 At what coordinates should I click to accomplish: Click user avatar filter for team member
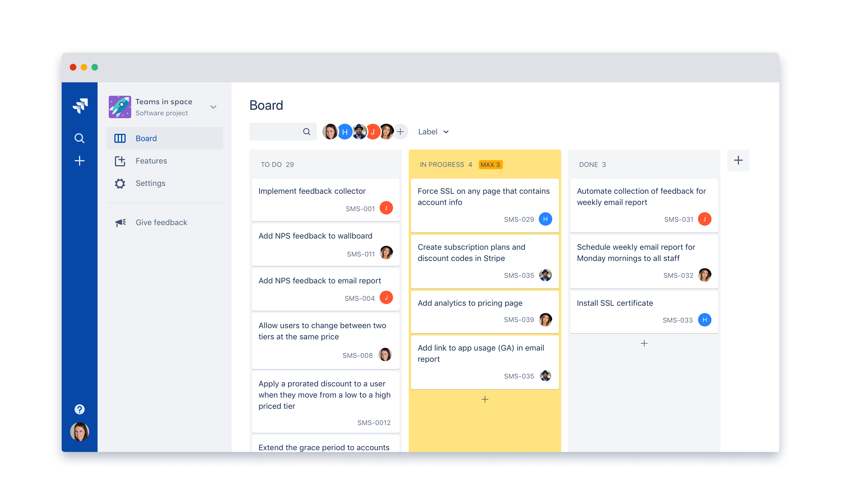tap(330, 131)
